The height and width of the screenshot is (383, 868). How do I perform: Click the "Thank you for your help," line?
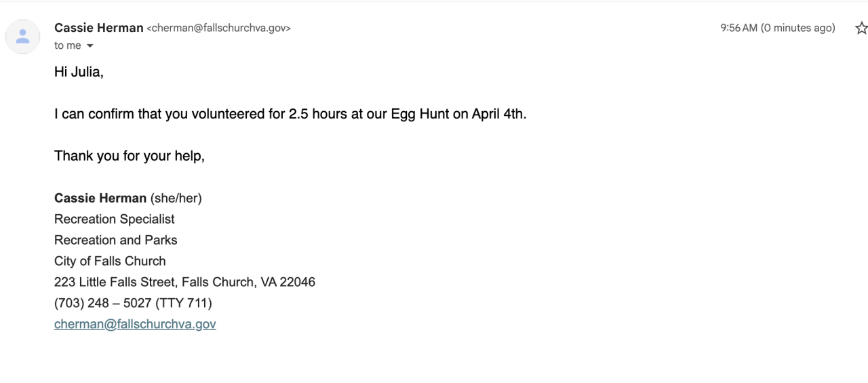click(x=130, y=156)
